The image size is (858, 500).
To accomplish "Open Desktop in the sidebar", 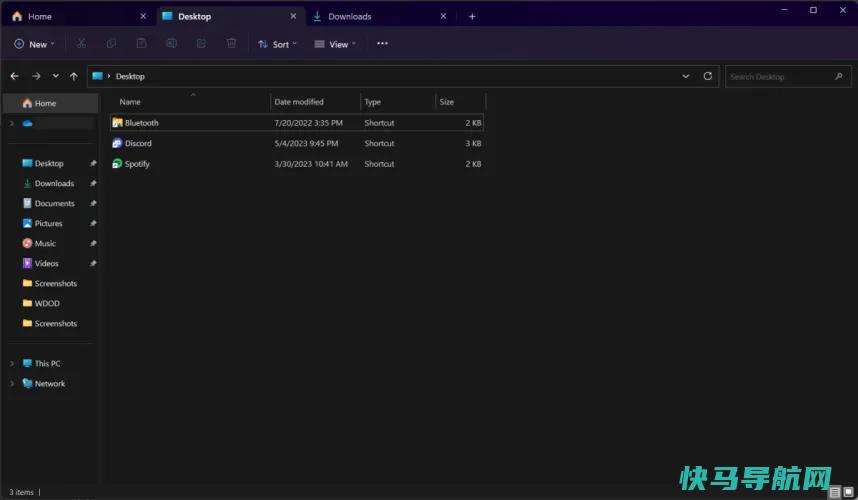I will point(49,163).
